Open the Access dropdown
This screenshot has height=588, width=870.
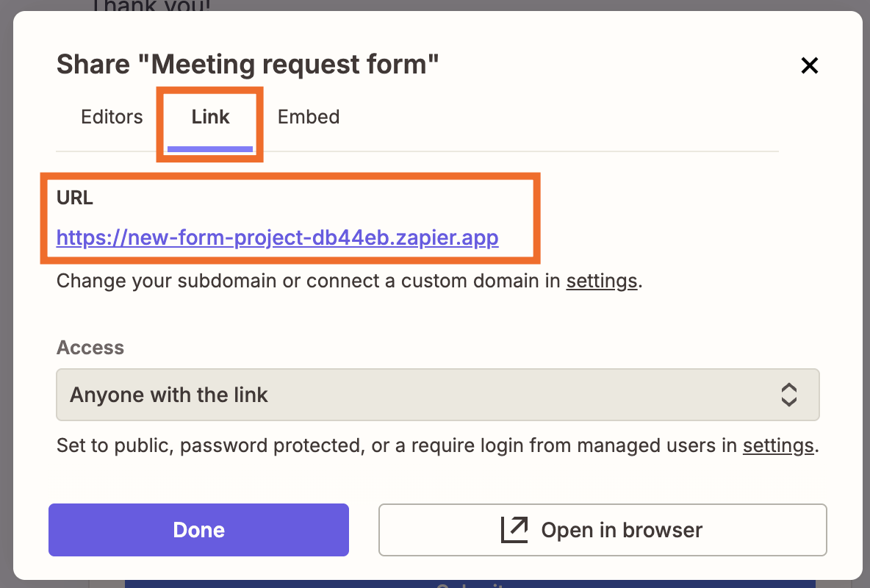(437, 395)
